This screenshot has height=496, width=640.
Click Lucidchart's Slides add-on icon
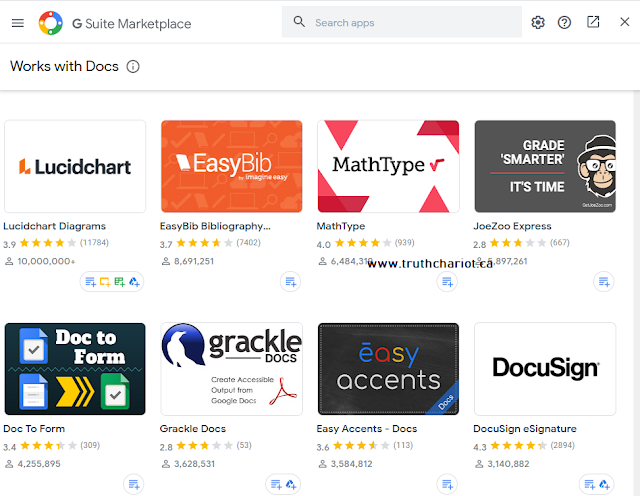point(105,282)
